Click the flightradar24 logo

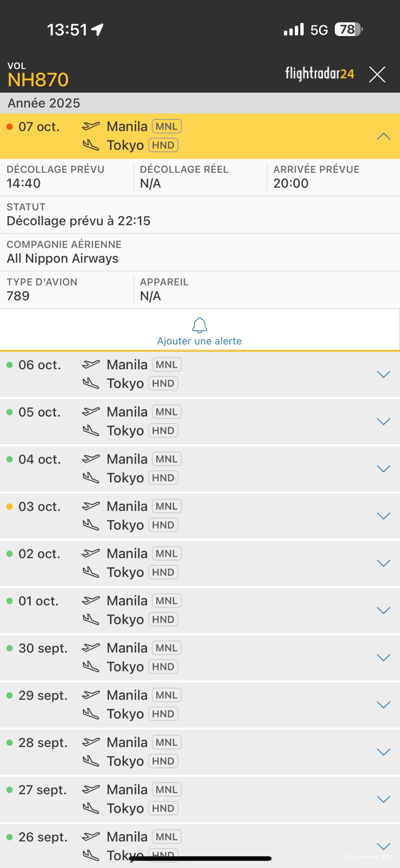319,74
